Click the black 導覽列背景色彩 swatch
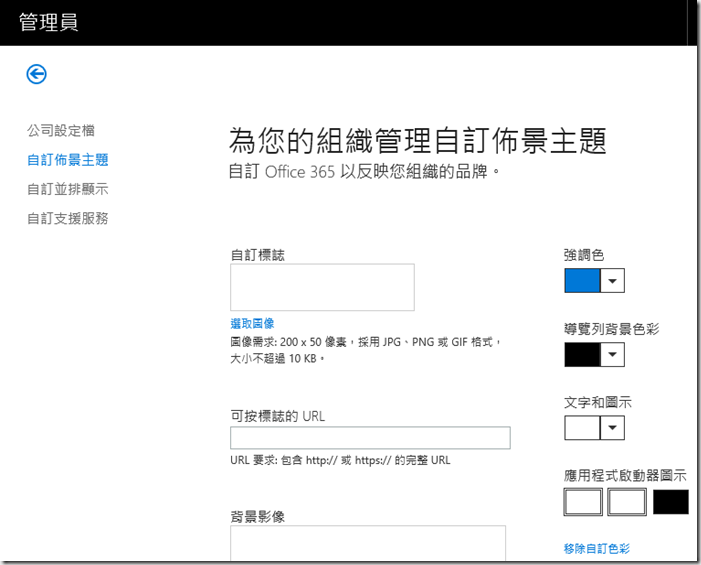The width and height of the screenshot is (701, 565). [x=582, y=354]
